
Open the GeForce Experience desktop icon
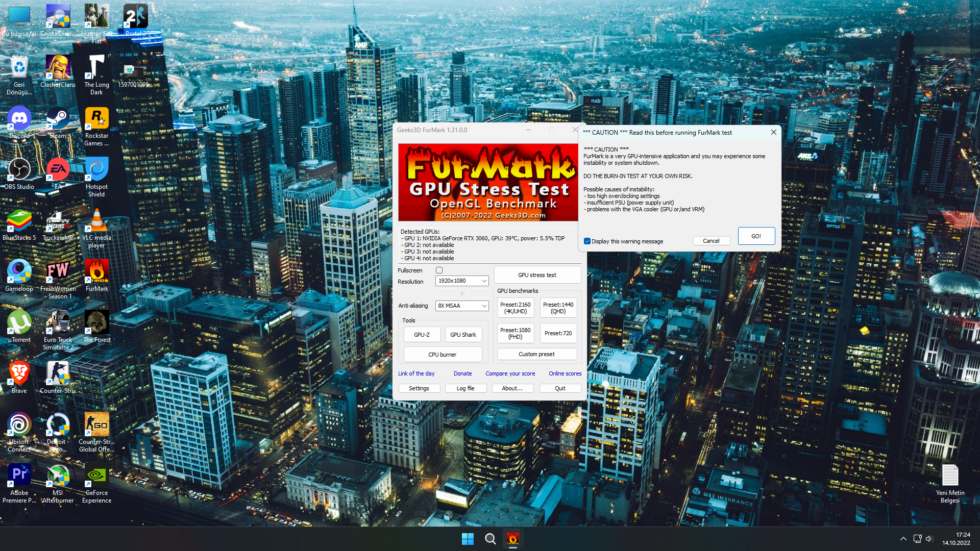pos(96,476)
